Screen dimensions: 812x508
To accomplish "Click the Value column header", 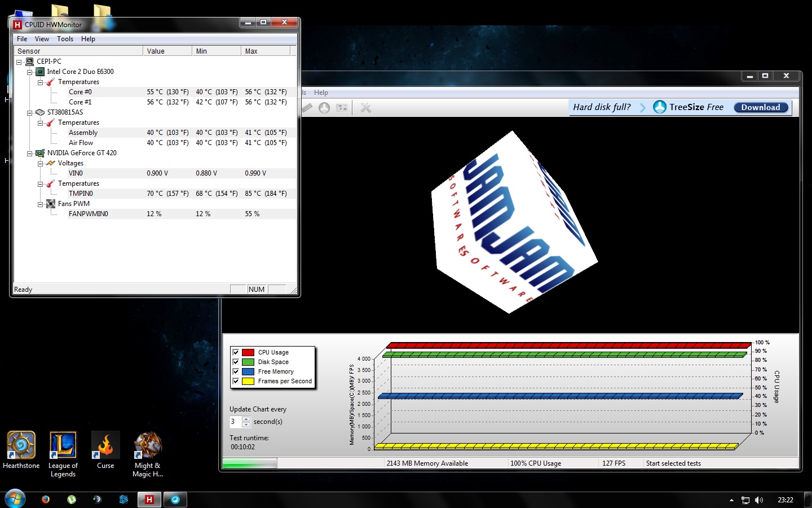I will 167,51.
